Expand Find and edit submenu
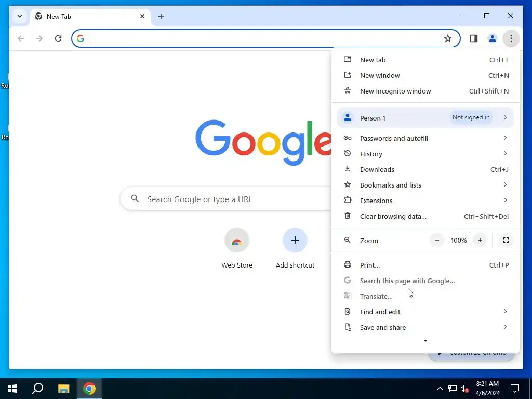Image resolution: width=532 pixels, height=399 pixels. [425, 312]
